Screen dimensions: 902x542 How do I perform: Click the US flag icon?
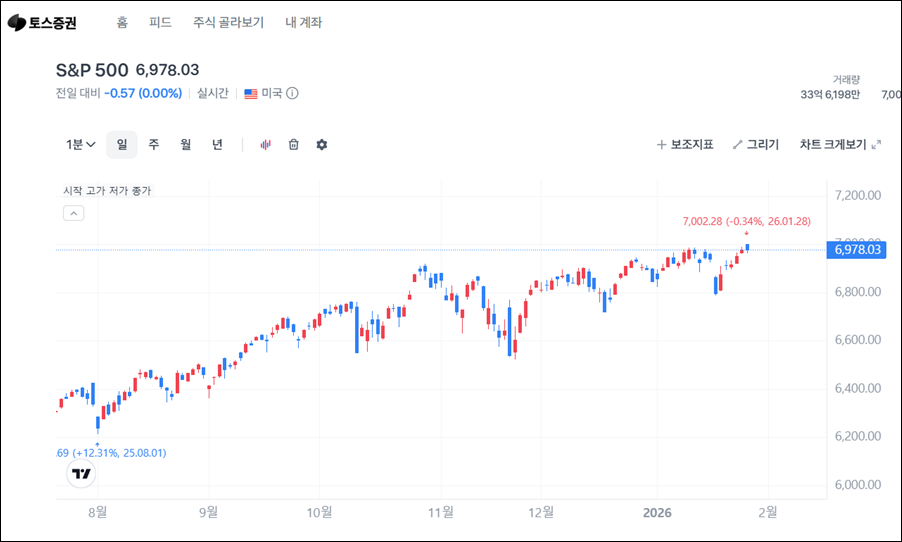pos(251,93)
